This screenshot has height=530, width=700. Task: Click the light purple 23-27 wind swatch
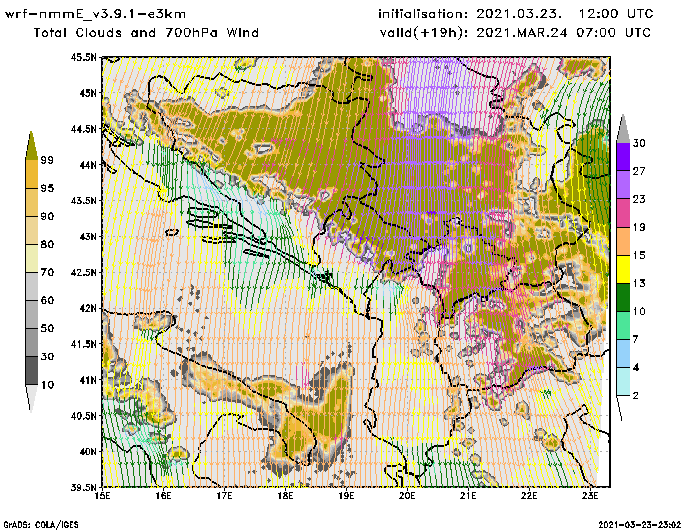click(x=623, y=185)
